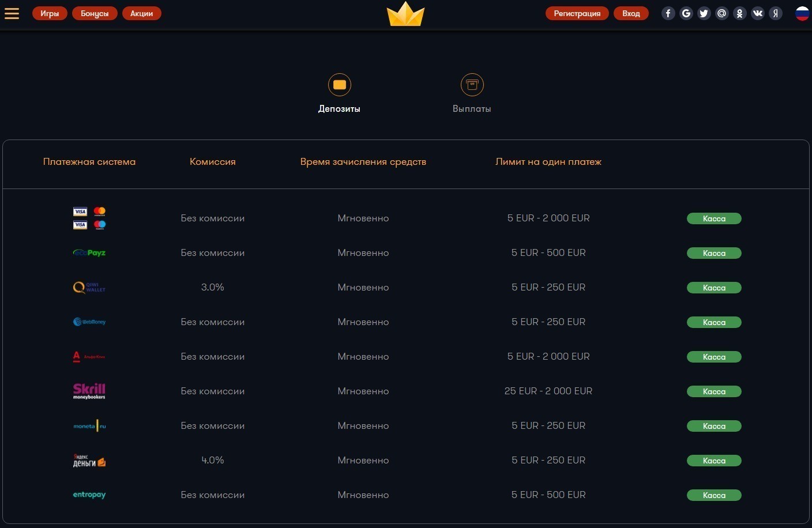The height and width of the screenshot is (528, 812).
Task: Switch to the Депозиты tab
Action: point(339,93)
